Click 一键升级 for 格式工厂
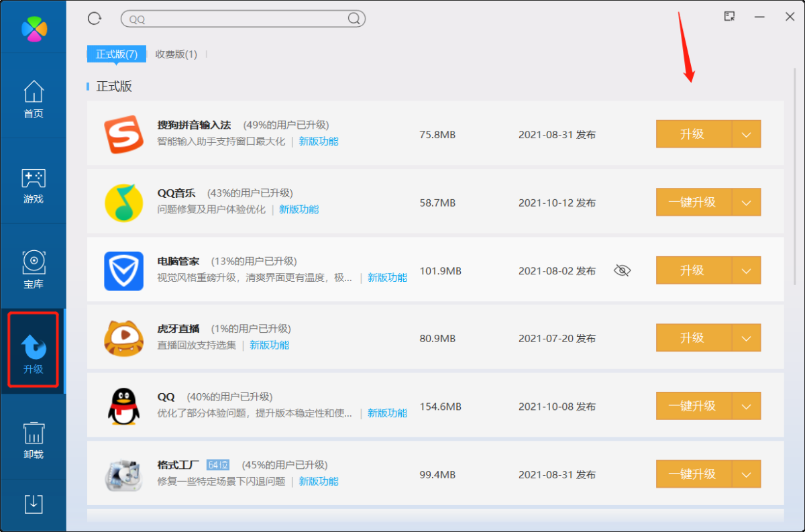This screenshot has height=532, width=805. (694, 474)
